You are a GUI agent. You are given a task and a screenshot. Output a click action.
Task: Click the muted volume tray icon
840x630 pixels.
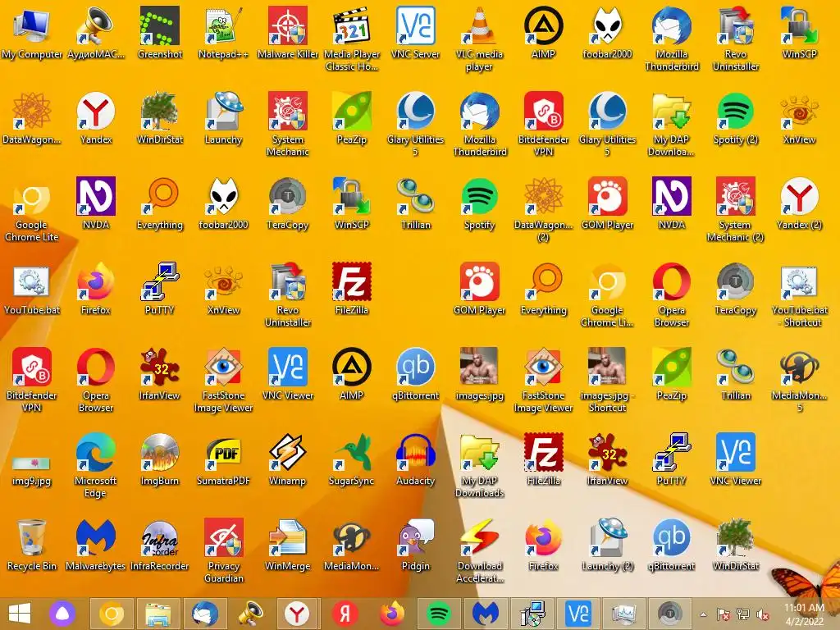[763, 614]
